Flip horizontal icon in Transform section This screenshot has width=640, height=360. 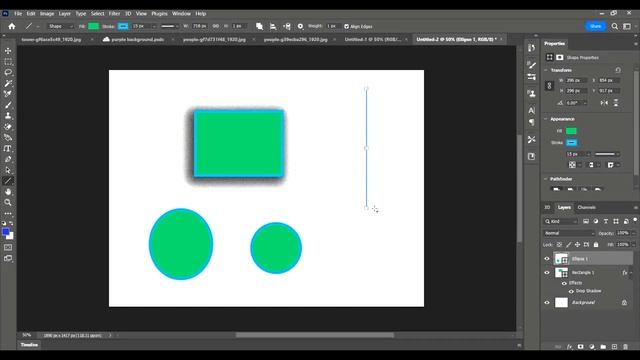pos(604,103)
